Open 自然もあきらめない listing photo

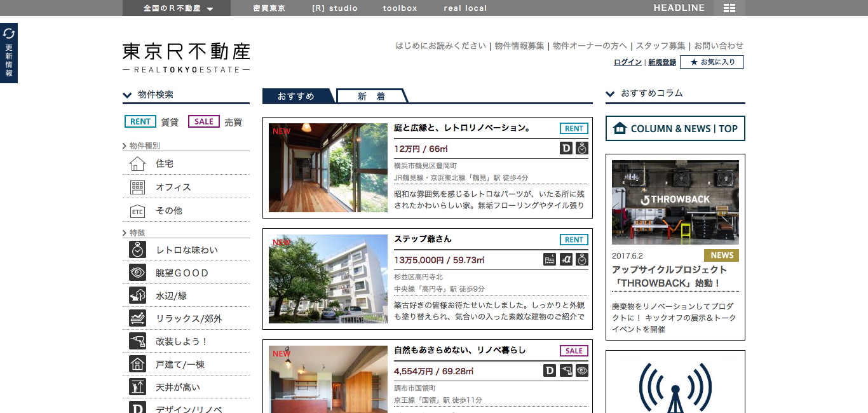point(328,379)
